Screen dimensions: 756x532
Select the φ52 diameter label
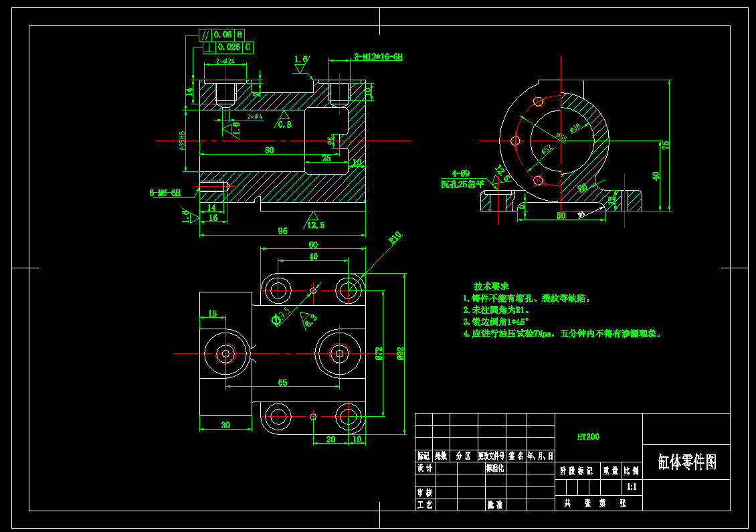pos(547,150)
